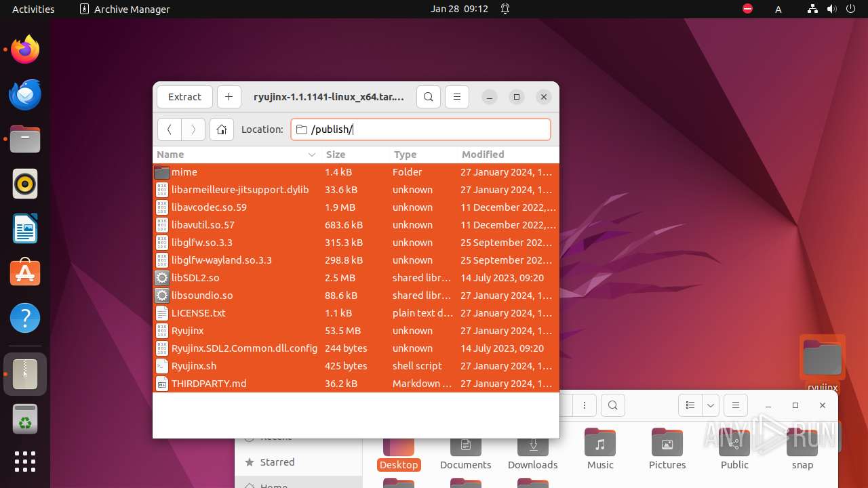868x488 pixels.
Task: Select libglfw.so.3.3 file
Action: 356,243
